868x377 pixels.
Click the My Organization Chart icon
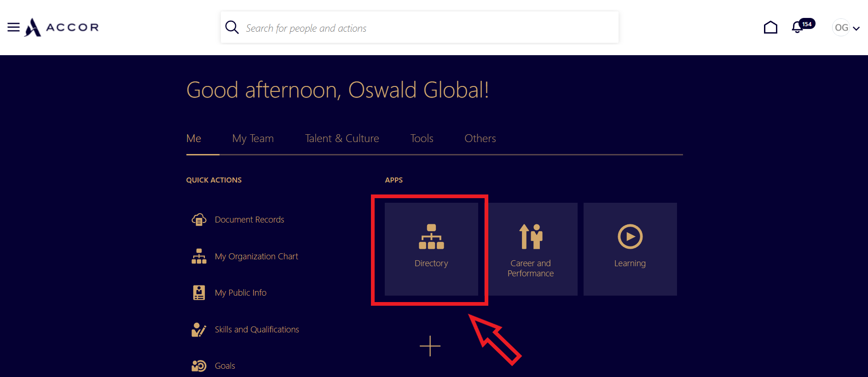pos(199,256)
